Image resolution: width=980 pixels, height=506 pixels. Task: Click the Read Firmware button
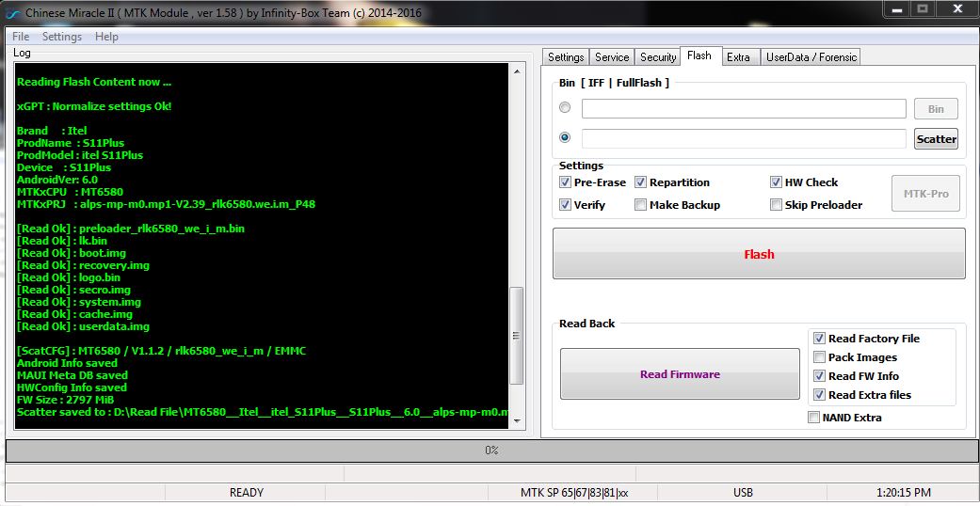coord(680,374)
